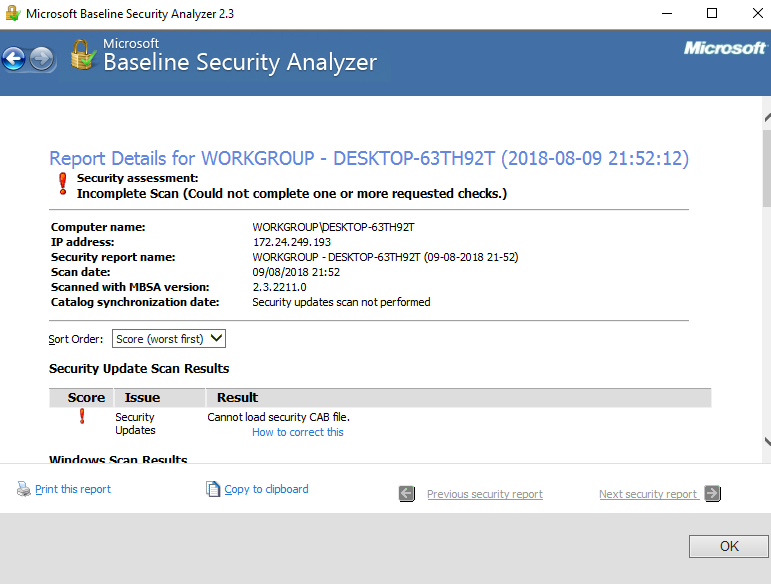Open the How to correct this link
Screen dimensions: 771x584
[x=297, y=432]
